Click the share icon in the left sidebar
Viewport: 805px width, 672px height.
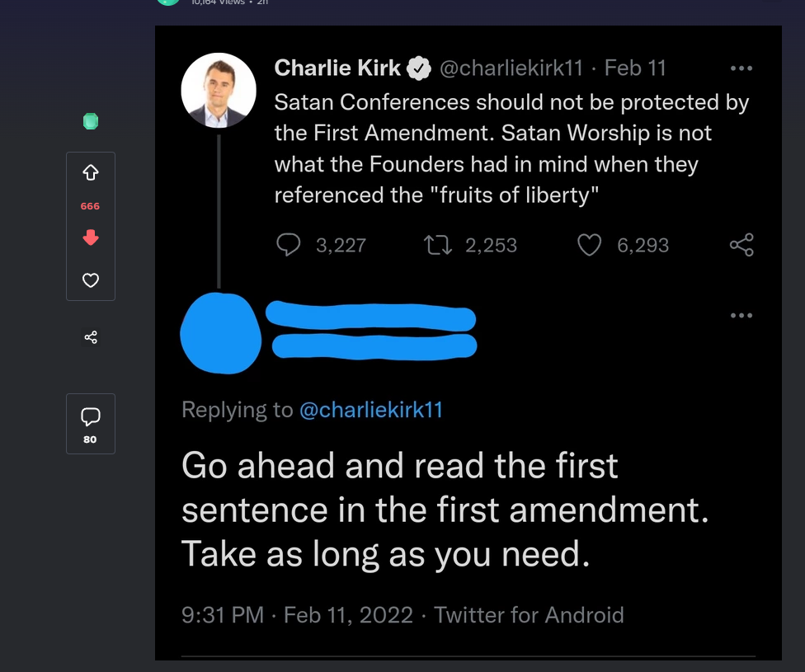[x=91, y=337]
